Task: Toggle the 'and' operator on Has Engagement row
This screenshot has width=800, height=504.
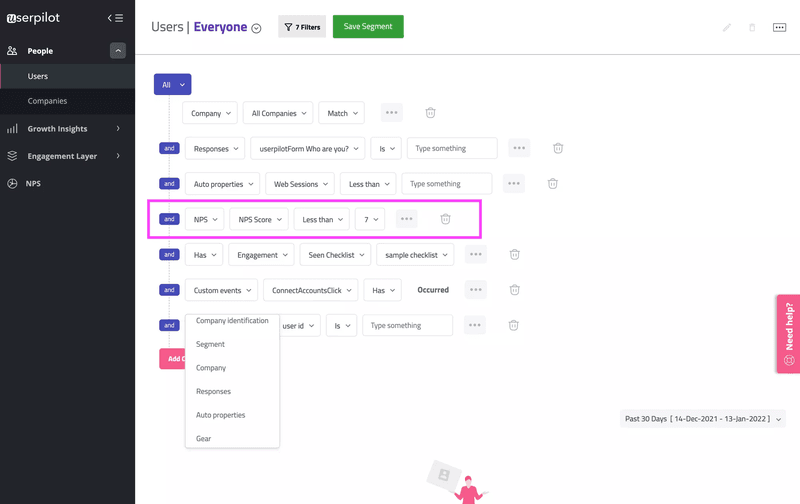Action: click(x=169, y=255)
